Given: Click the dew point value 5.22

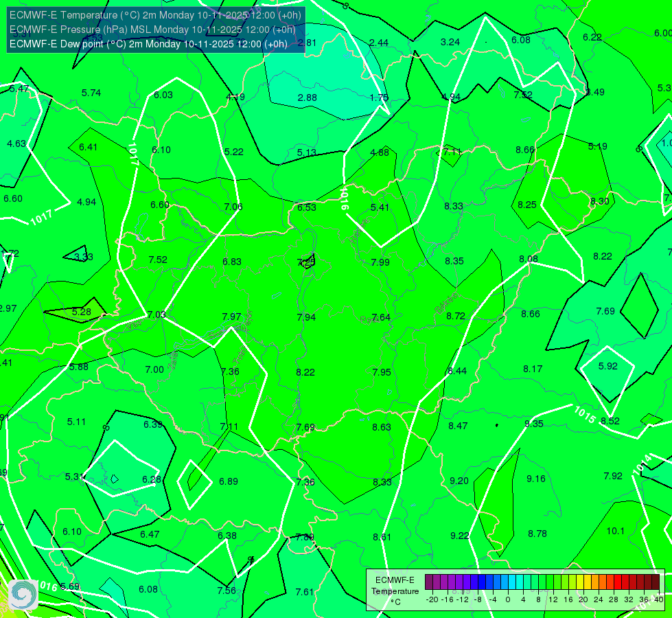Looking at the screenshot, I should [x=233, y=152].
